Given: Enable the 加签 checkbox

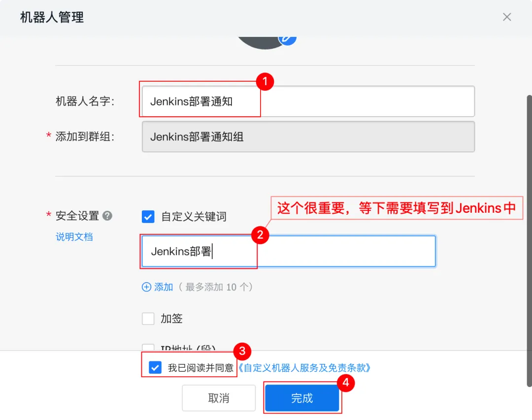Looking at the screenshot, I should [x=148, y=319].
